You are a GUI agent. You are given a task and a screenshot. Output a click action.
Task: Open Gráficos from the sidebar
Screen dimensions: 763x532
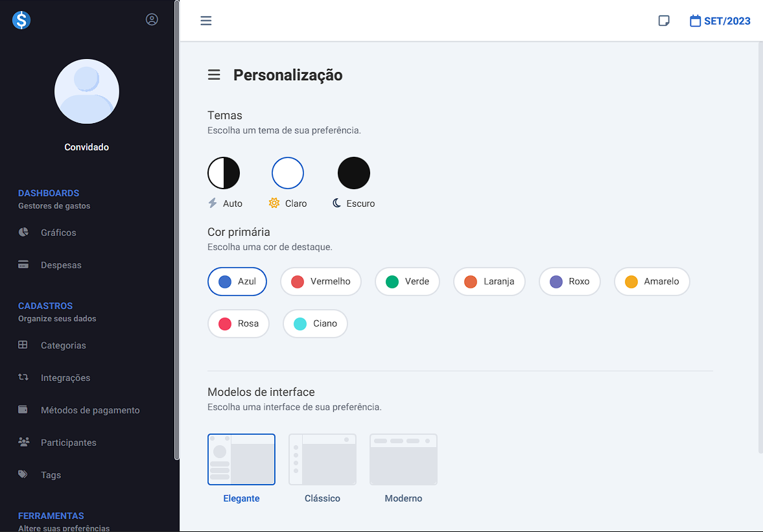(58, 233)
